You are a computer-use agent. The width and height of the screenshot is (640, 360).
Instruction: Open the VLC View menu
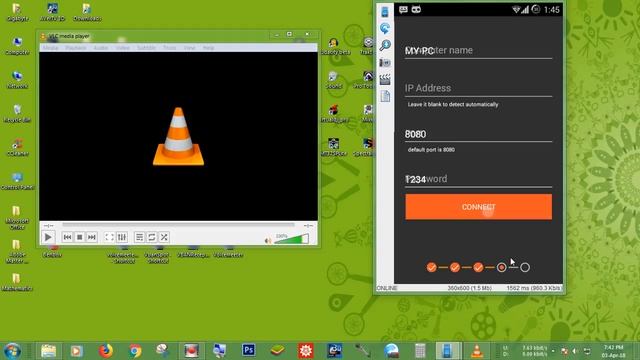click(x=189, y=48)
